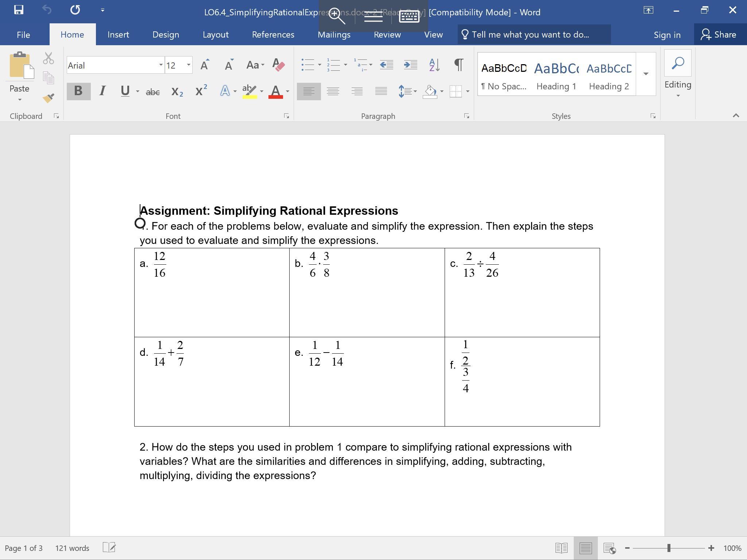Toggle Strikethrough formatting
Image resolution: width=747 pixels, height=560 pixels.
pos(152,92)
